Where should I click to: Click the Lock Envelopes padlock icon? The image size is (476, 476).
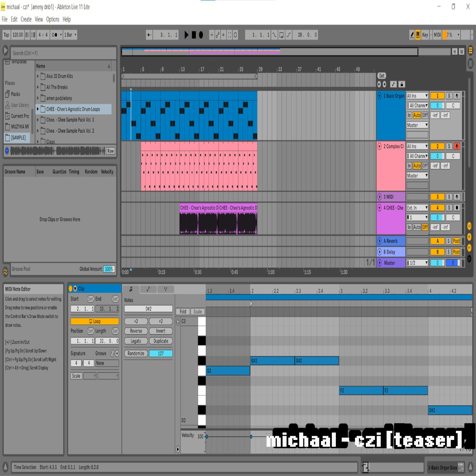click(x=402, y=84)
